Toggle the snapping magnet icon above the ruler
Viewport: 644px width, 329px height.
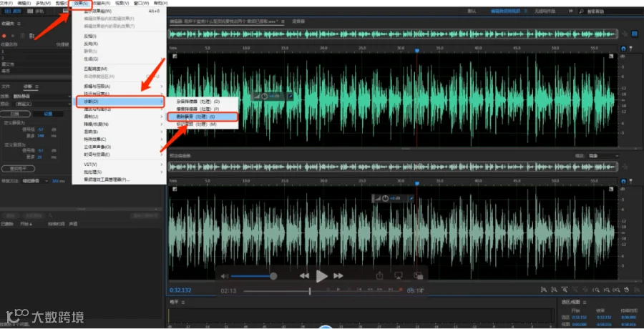[x=623, y=49]
